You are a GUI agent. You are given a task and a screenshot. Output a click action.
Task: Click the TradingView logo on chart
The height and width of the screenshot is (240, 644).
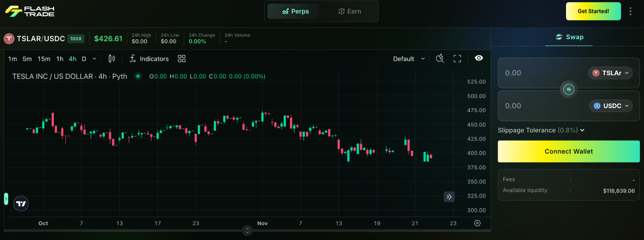(21, 204)
